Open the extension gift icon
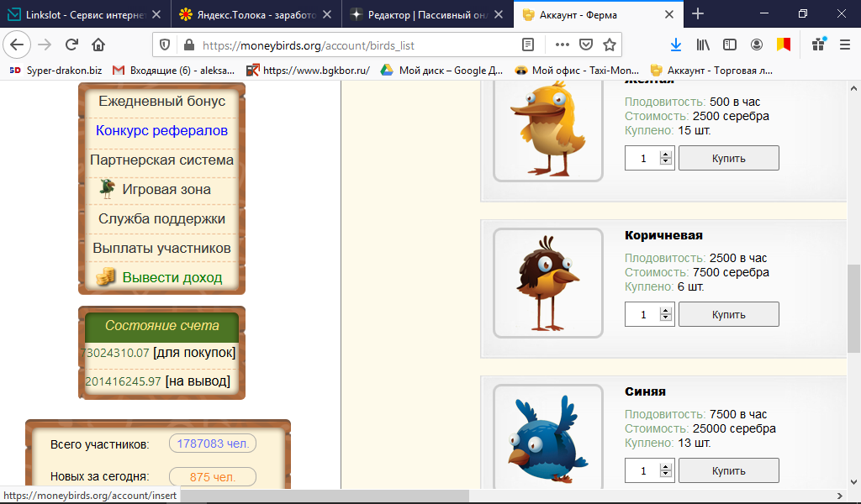 tap(819, 45)
